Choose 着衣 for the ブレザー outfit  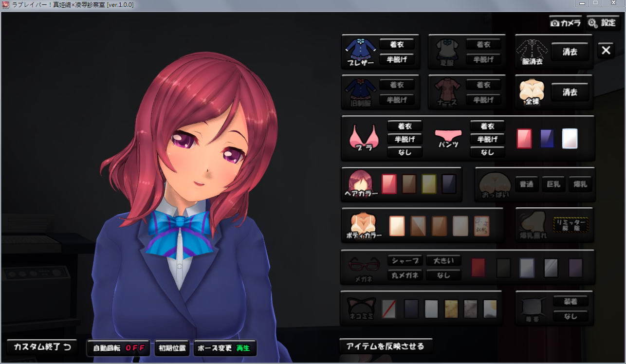click(x=397, y=44)
